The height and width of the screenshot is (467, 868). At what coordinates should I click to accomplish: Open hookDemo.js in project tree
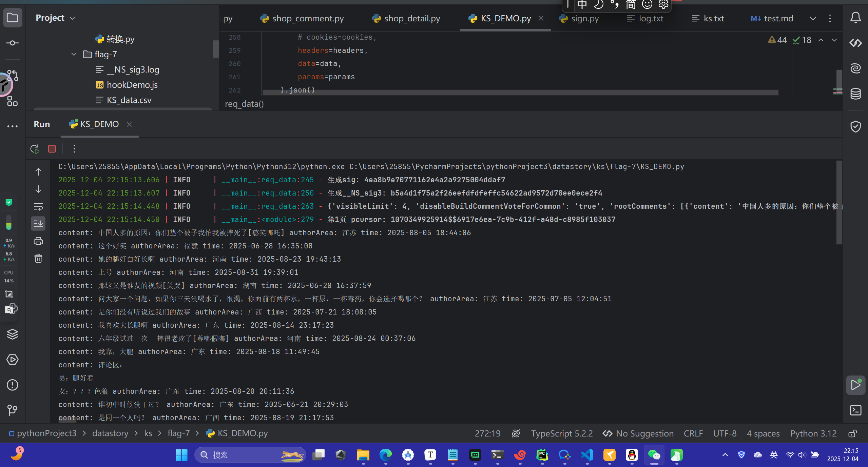pyautogui.click(x=132, y=85)
